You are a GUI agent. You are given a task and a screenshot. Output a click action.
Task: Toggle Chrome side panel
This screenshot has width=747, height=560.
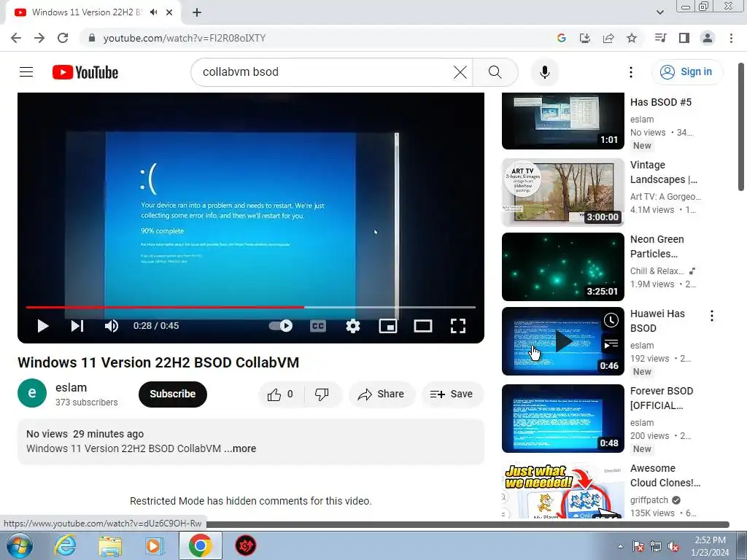click(x=684, y=38)
